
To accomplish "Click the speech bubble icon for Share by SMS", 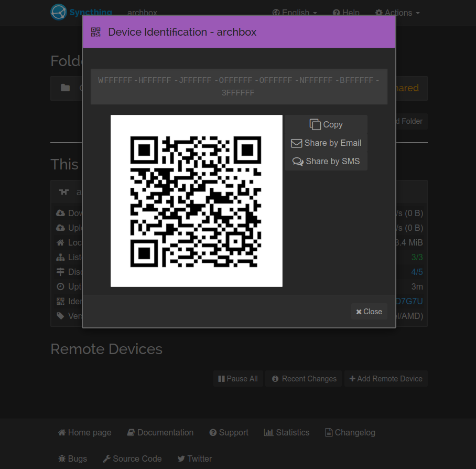I will coord(297,161).
